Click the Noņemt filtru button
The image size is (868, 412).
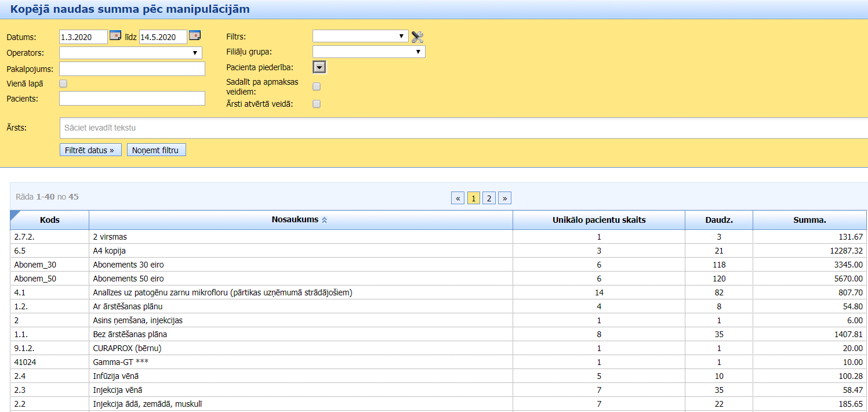point(156,150)
